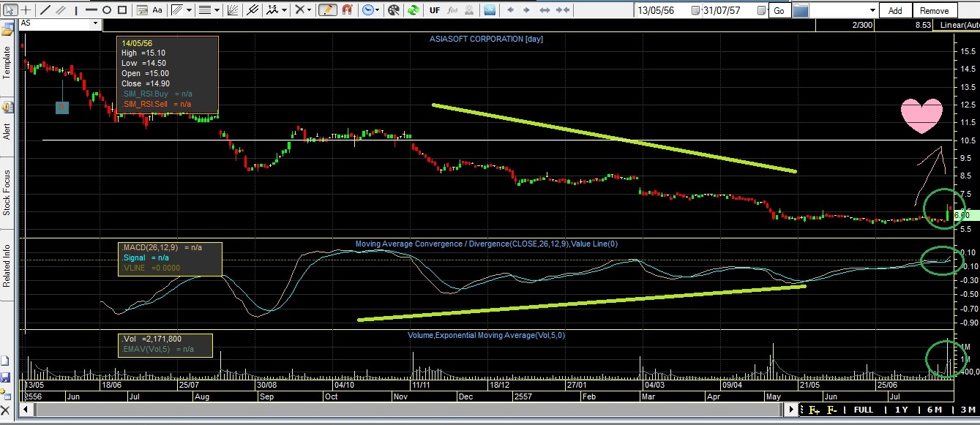Click the X delete drawings tool
The width and height of the screenshot is (980, 425).
coord(299,10)
